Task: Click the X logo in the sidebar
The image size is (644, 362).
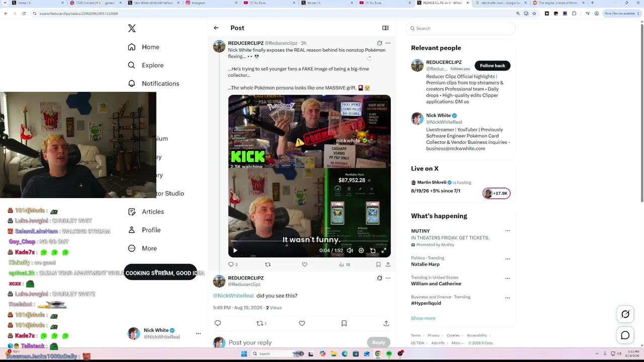Action: click(132, 29)
